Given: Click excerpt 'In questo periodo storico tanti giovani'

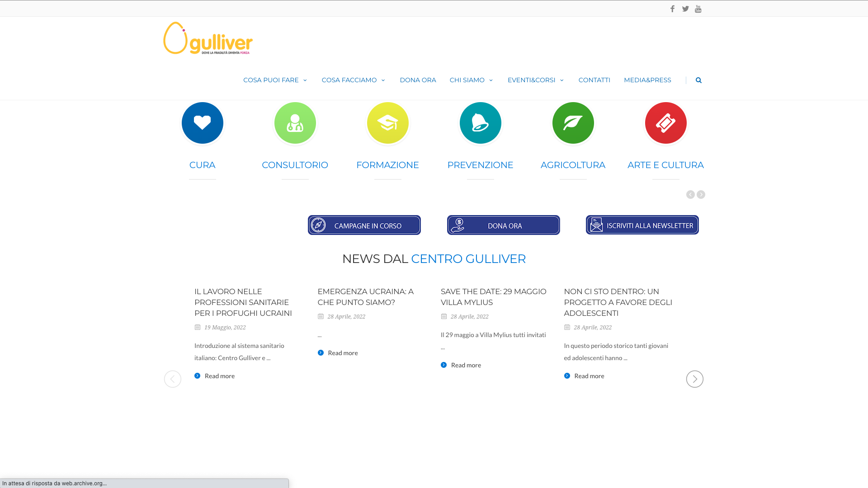Looking at the screenshot, I should pos(616,352).
